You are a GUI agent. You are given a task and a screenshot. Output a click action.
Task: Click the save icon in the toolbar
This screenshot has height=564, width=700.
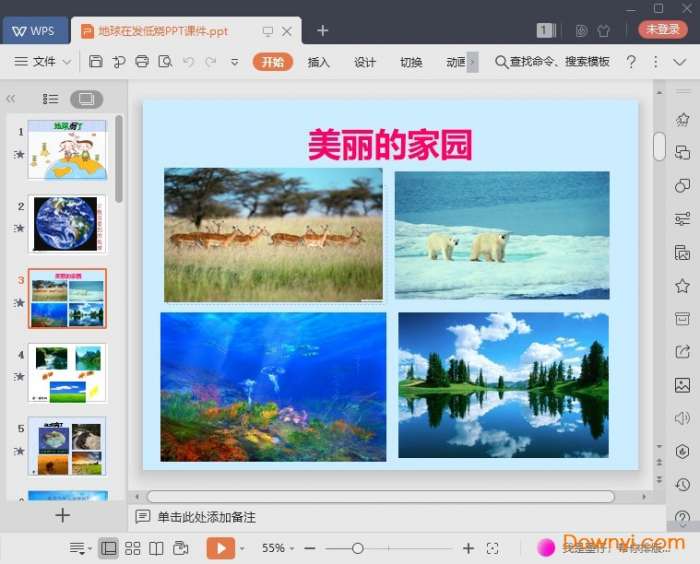[95, 62]
